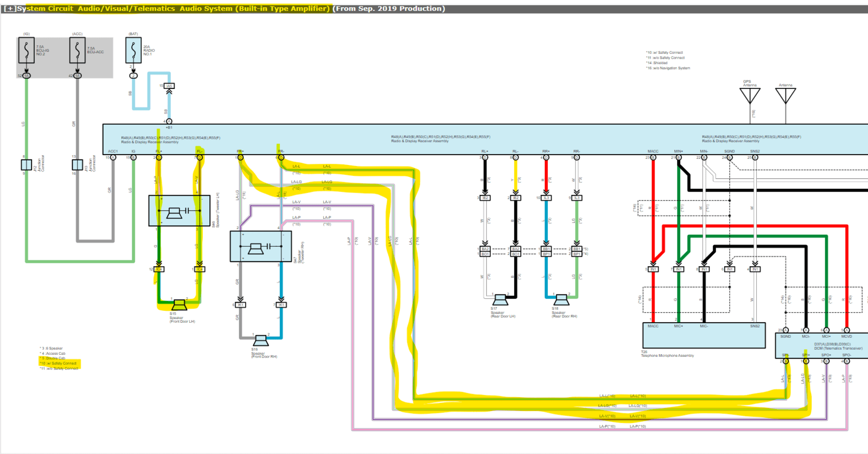Click the S15 Front Door LH speaker symbol
Screen dimensions: 868x454
point(179,305)
